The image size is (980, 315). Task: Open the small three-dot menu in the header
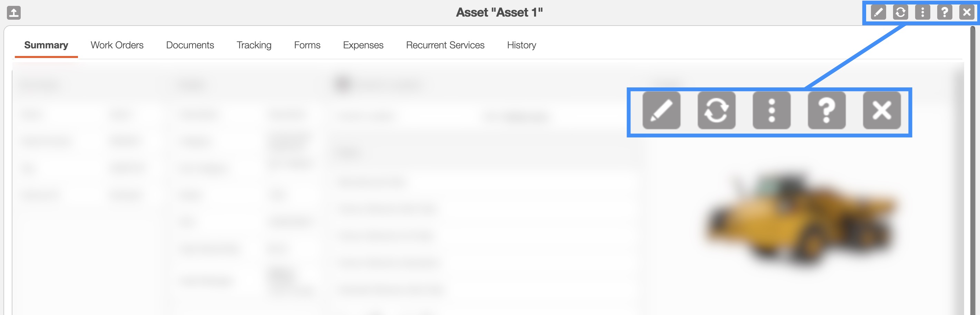click(922, 12)
